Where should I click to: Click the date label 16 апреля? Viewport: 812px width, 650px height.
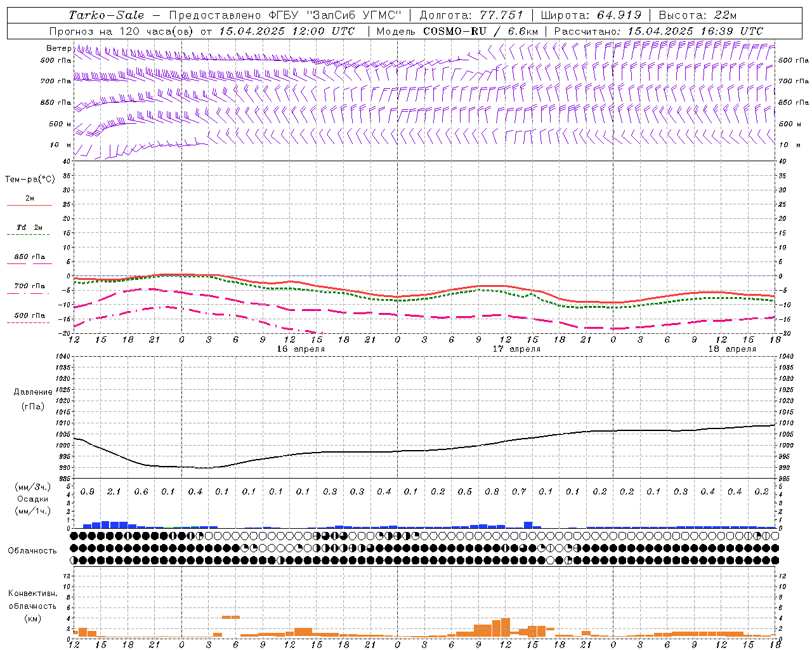(x=301, y=349)
